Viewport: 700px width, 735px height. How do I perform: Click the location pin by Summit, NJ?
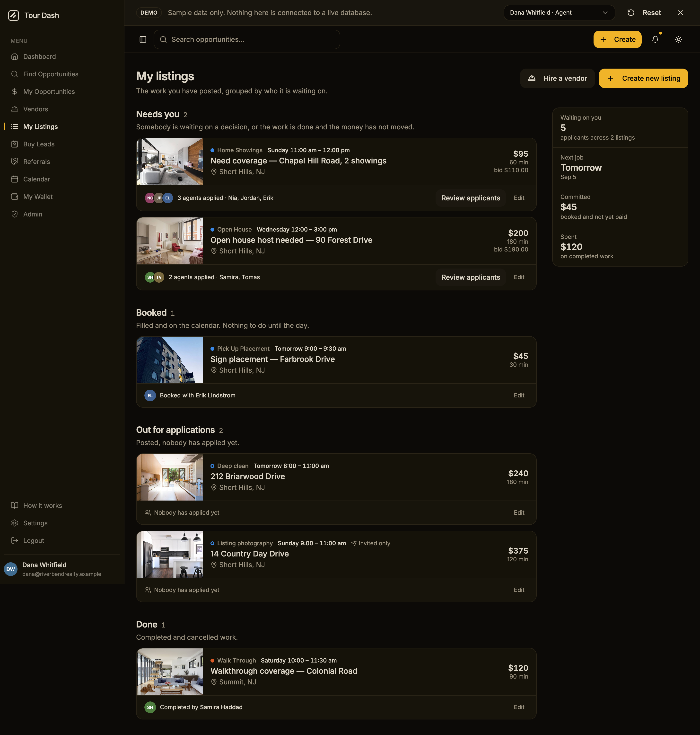coord(214,682)
